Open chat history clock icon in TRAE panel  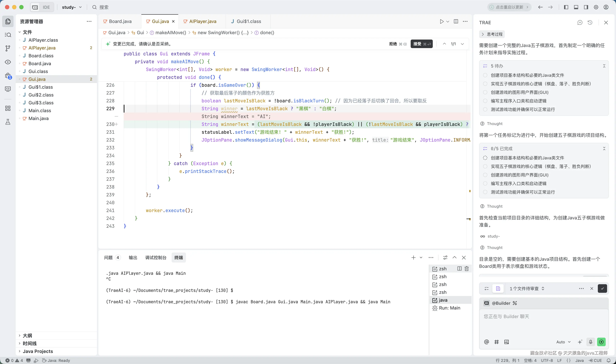(x=590, y=23)
